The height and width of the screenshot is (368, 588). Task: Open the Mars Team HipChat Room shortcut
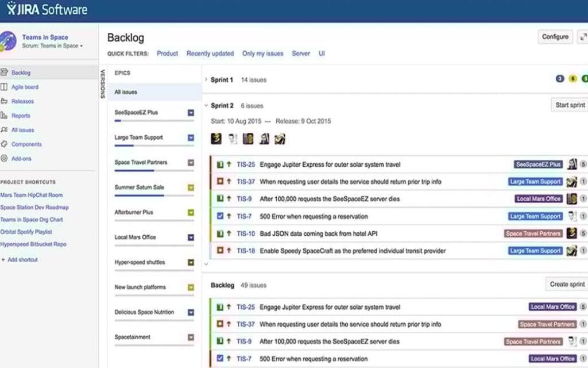32,195
